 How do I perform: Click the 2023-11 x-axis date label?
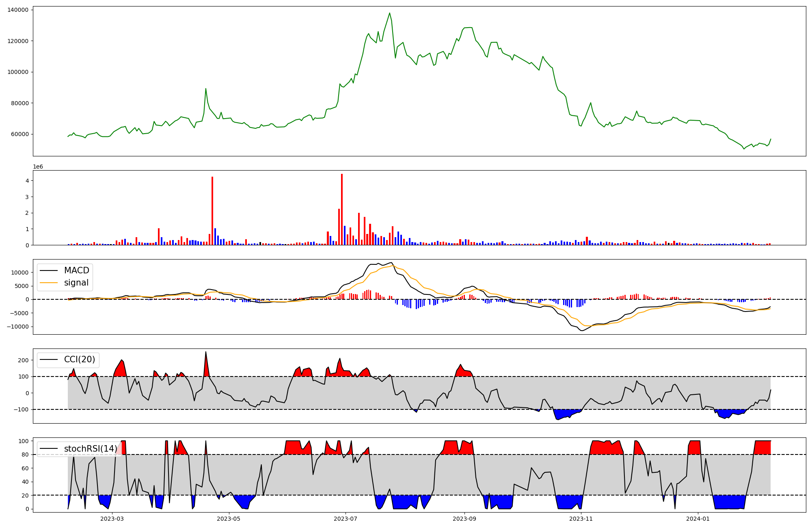tap(581, 519)
